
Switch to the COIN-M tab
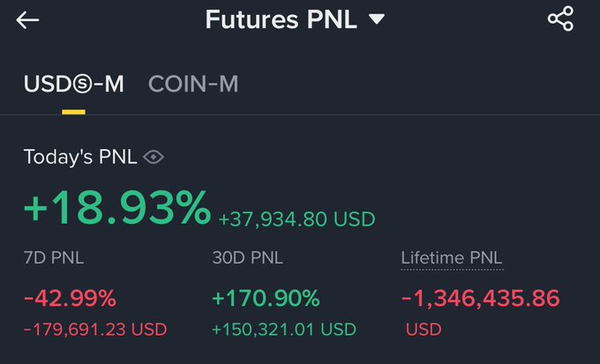click(193, 84)
